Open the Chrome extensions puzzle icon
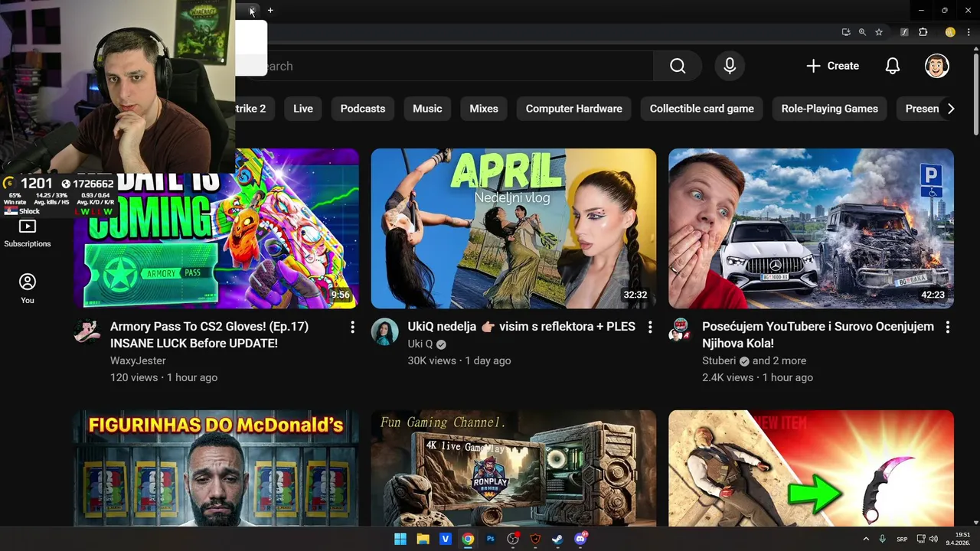 (x=923, y=32)
